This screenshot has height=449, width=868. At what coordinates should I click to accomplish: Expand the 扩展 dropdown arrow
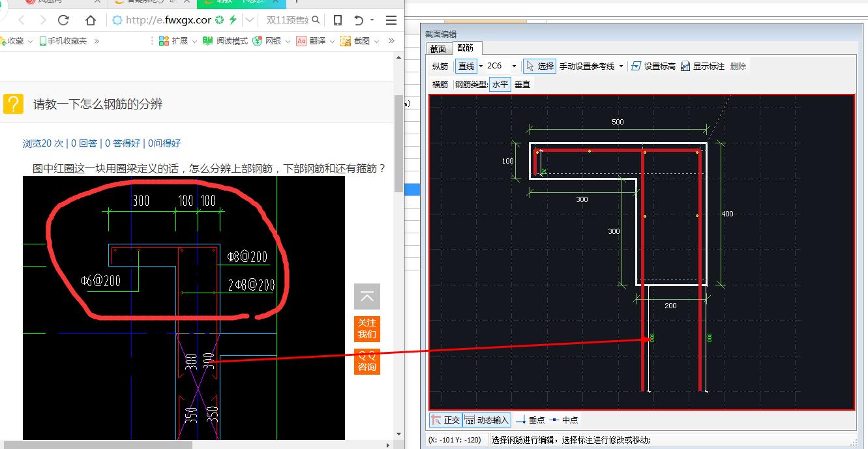click(194, 41)
